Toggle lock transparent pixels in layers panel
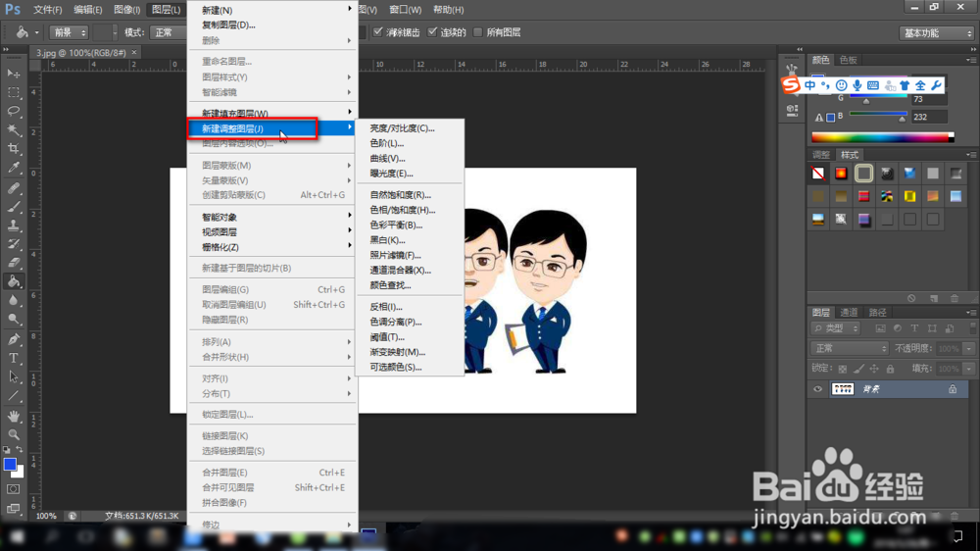This screenshot has height=551, width=980. [x=843, y=369]
